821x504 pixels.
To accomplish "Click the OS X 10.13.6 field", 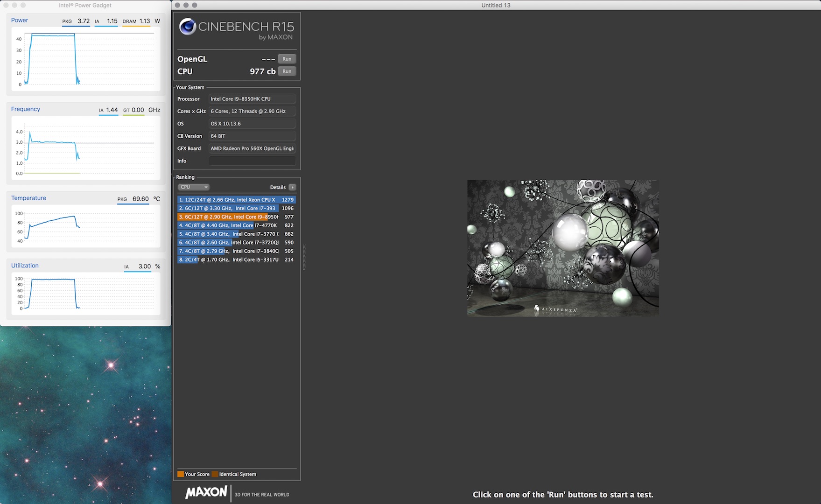I will pos(252,124).
